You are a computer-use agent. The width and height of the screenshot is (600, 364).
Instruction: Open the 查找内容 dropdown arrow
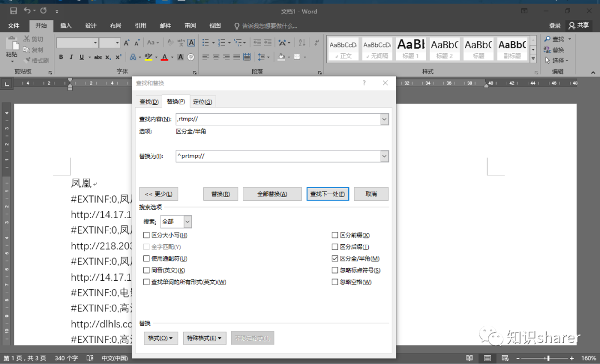click(x=384, y=119)
